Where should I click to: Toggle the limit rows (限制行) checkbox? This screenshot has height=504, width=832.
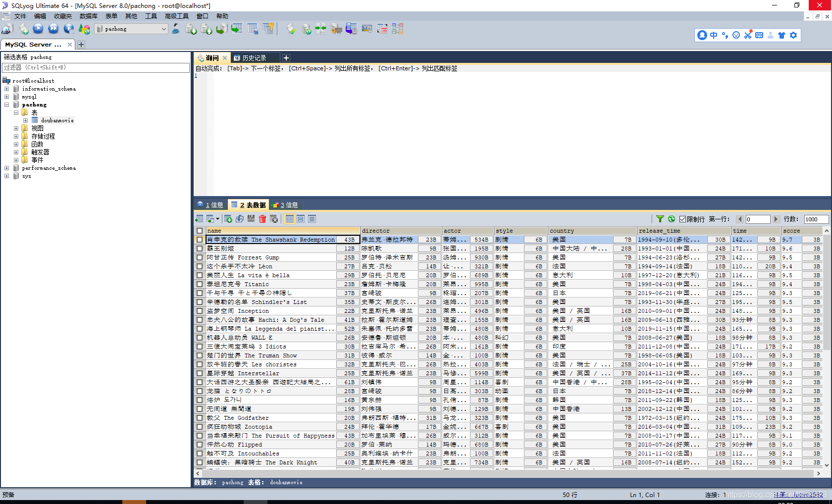coord(682,219)
